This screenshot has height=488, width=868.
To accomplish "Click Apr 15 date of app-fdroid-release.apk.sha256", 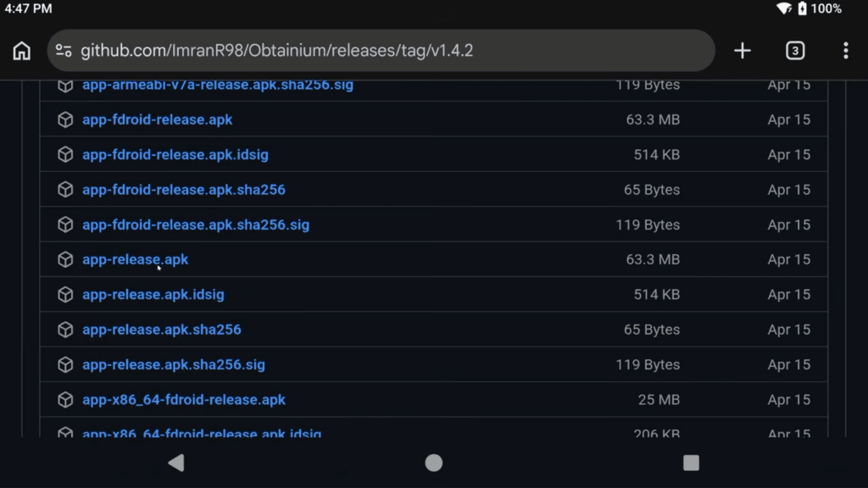I will pyautogui.click(x=789, y=189).
